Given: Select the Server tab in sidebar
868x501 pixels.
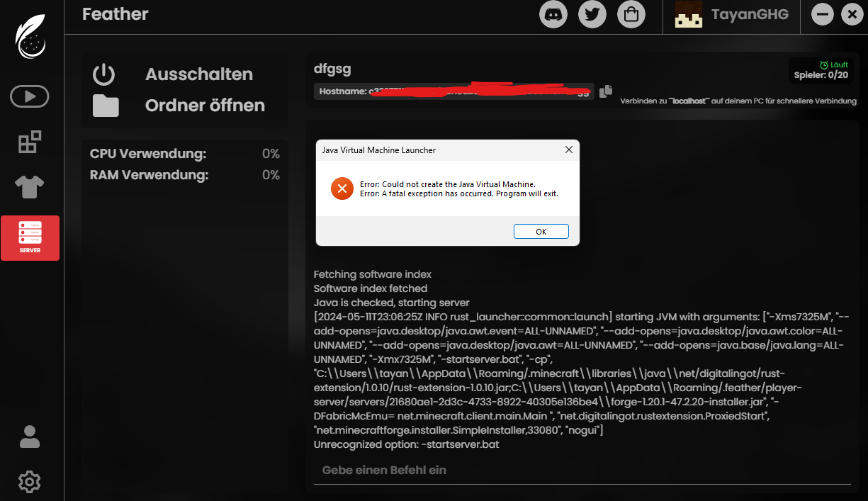Looking at the screenshot, I should tap(30, 238).
